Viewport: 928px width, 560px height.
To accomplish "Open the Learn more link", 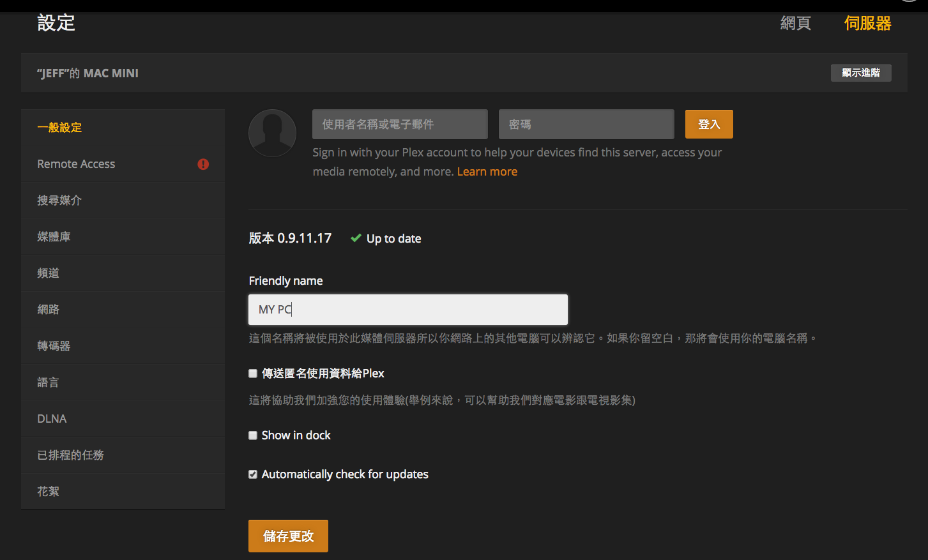I will (x=487, y=172).
